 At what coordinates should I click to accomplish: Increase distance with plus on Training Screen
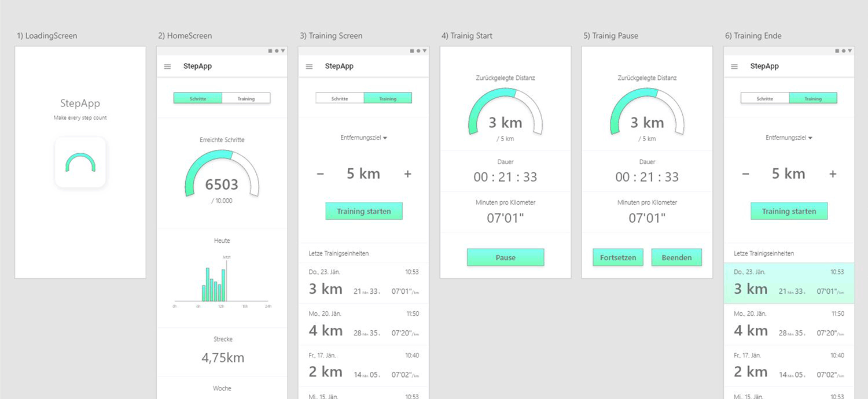(x=407, y=174)
